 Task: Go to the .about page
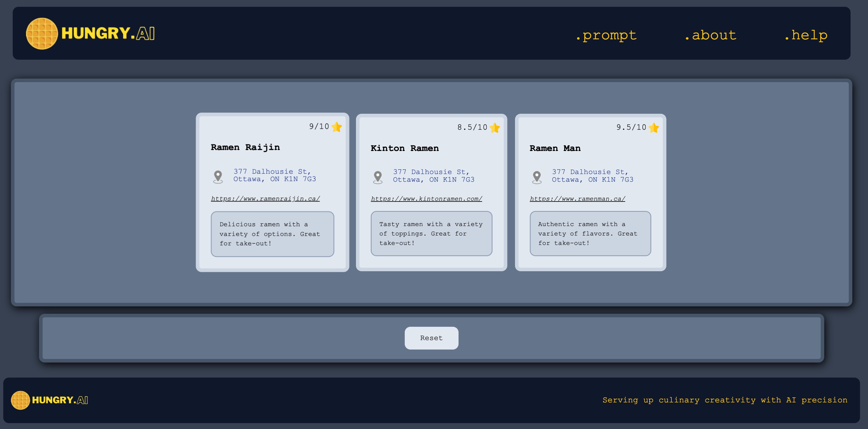710,35
